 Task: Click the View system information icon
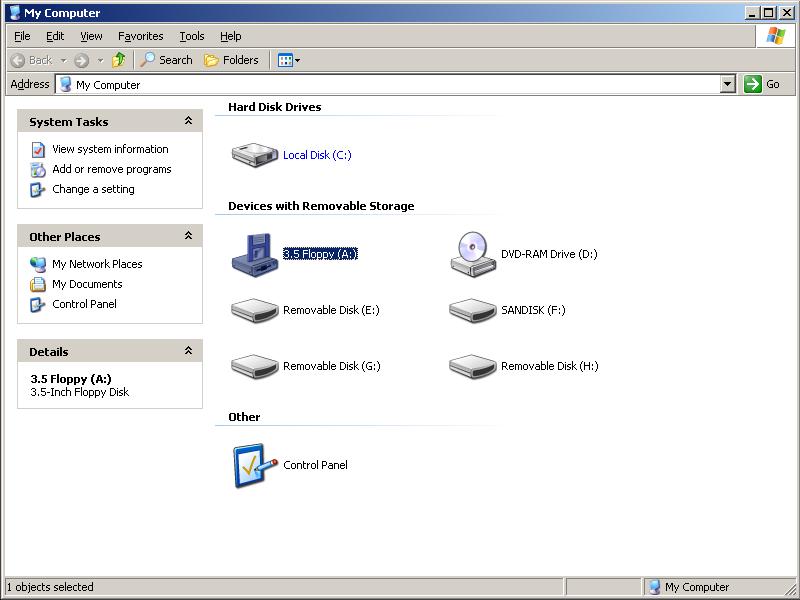point(38,149)
